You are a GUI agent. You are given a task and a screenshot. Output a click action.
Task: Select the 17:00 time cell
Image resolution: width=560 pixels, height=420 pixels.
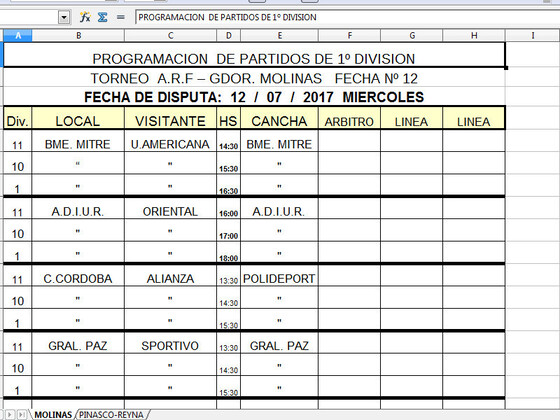pyautogui.click(x=229, y=230)
